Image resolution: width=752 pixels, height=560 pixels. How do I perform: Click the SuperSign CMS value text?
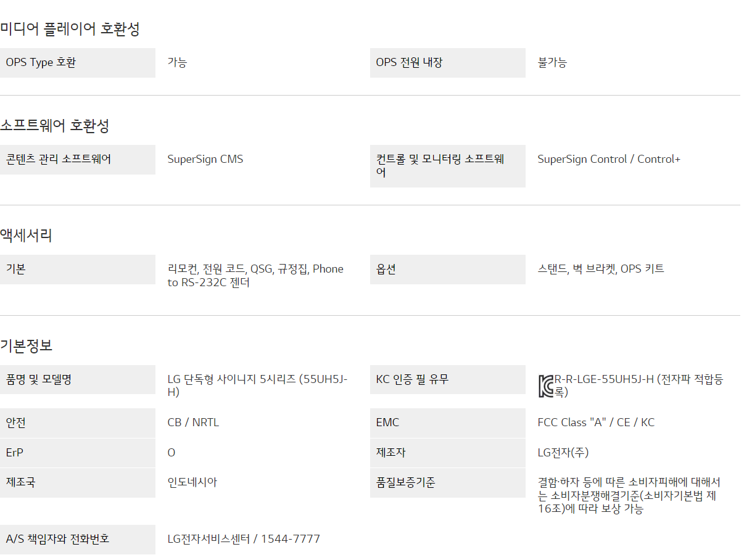coord(205,160)
